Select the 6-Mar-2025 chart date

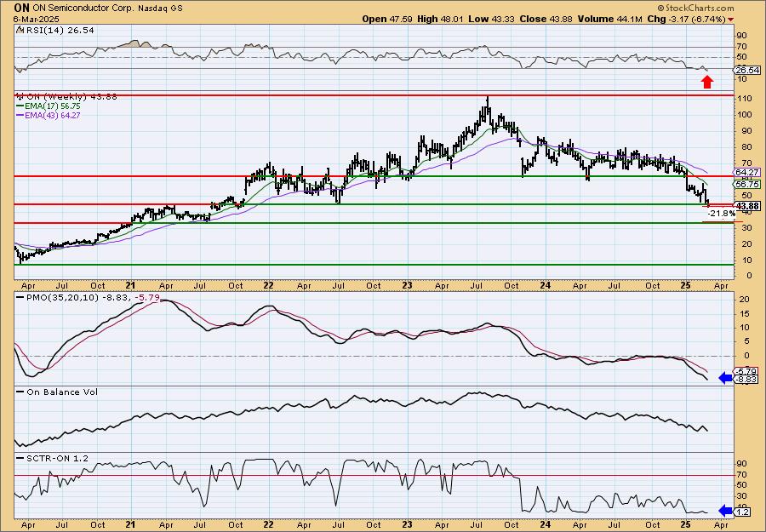[36, 19]
